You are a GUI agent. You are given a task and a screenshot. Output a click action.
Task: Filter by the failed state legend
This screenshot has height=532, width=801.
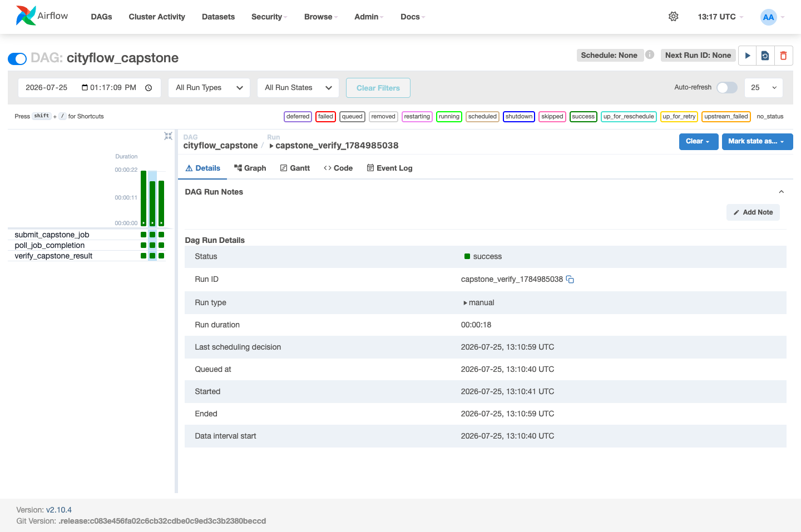325,117
